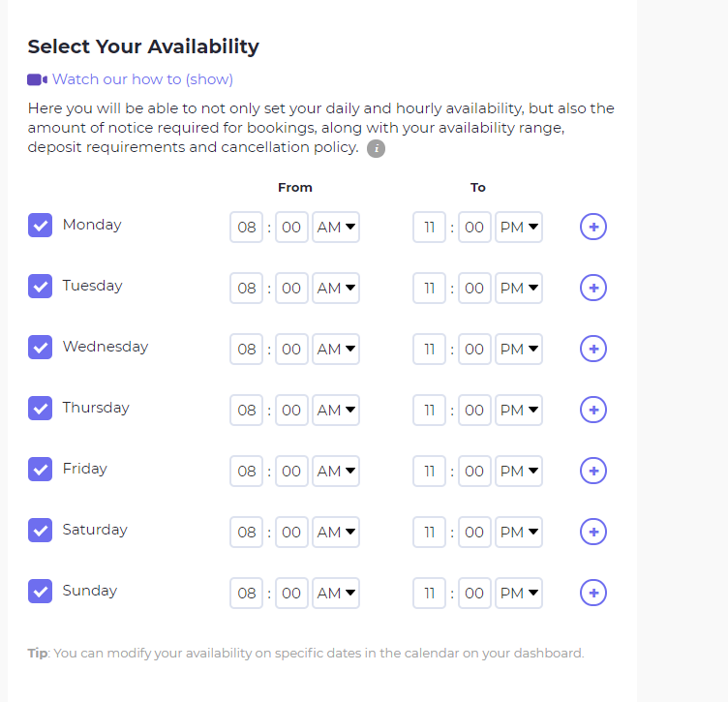Add another time slot for Friday
Image resolution: width=728 pixels, height=702 pixels.
(592, 471)
